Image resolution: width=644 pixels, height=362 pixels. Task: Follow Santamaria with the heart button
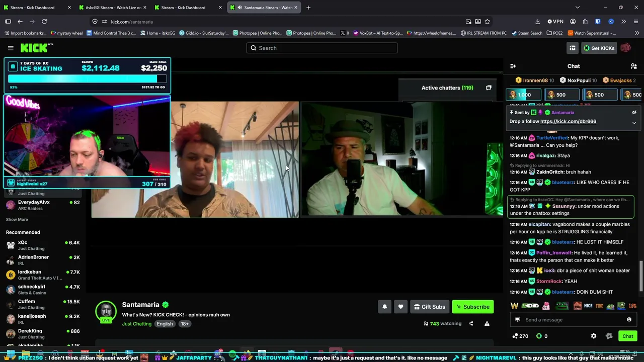coord(400,307)
